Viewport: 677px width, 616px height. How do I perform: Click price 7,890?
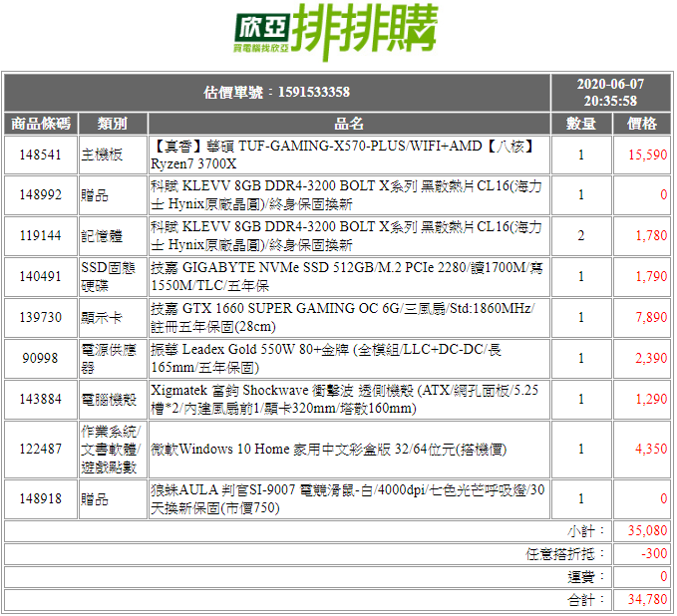click(651, 318)
